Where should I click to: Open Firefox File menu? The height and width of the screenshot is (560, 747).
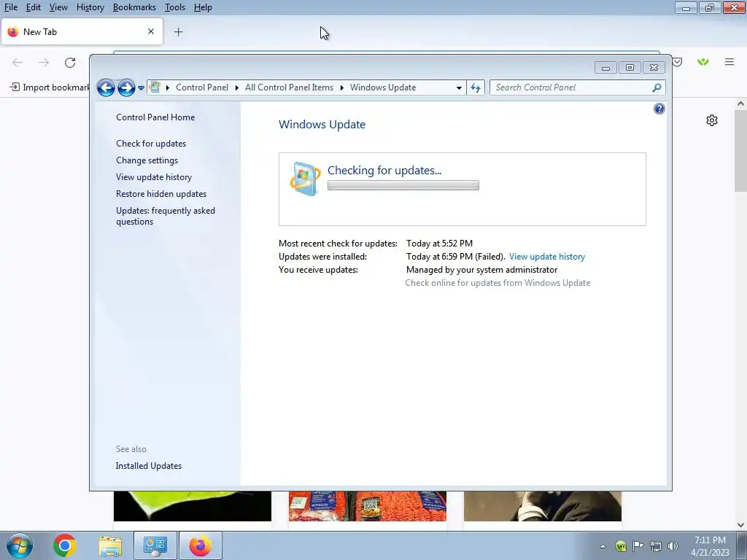coord(11,7)
